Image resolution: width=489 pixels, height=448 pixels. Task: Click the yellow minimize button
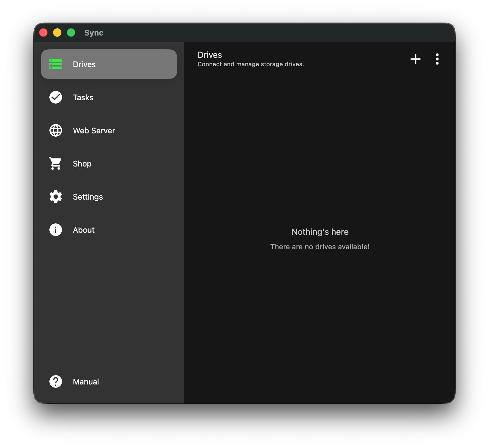(x=57, y=32)
